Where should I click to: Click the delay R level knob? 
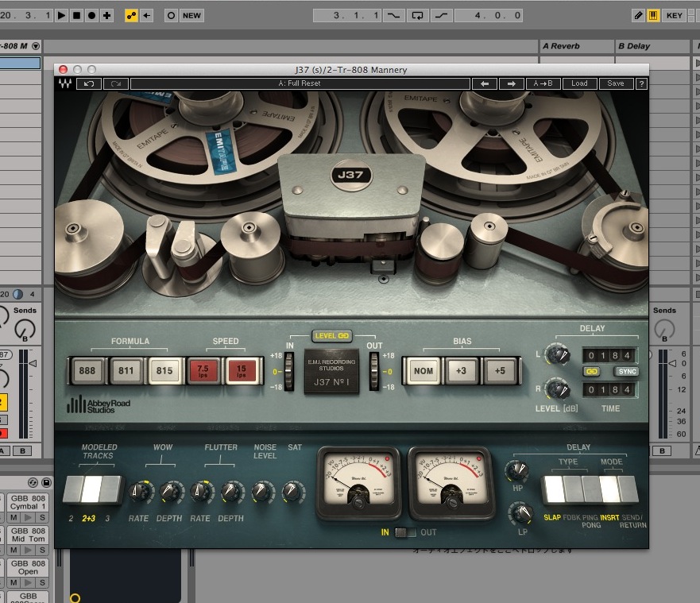558,389
